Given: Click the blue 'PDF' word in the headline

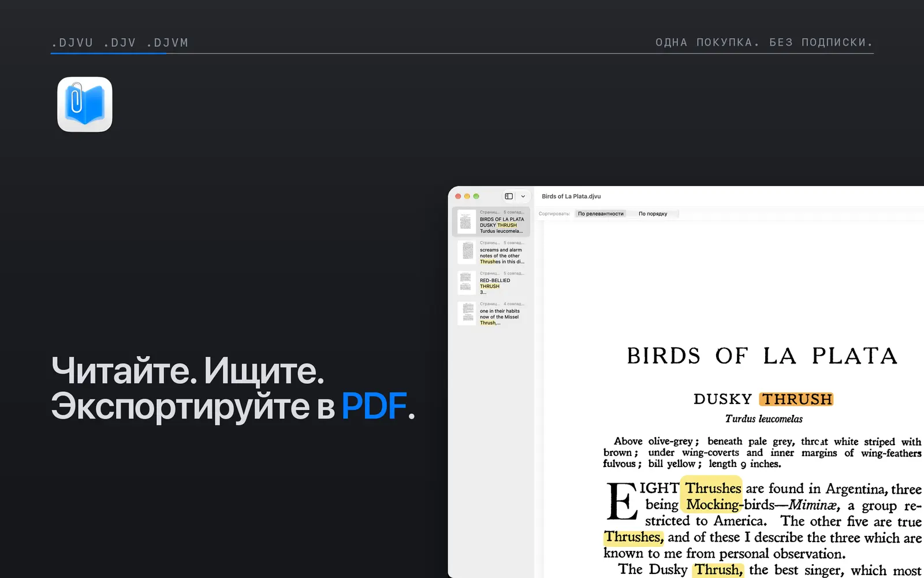Looking at the screenshot, I should 374,406.
